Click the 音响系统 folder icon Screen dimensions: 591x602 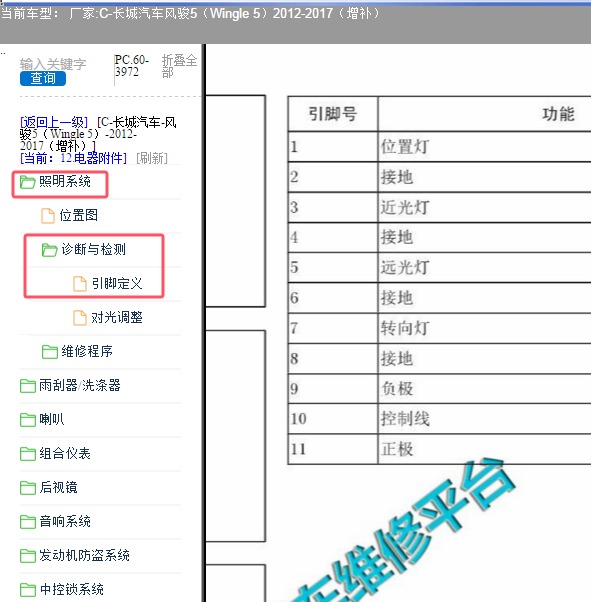pos(28,522)
